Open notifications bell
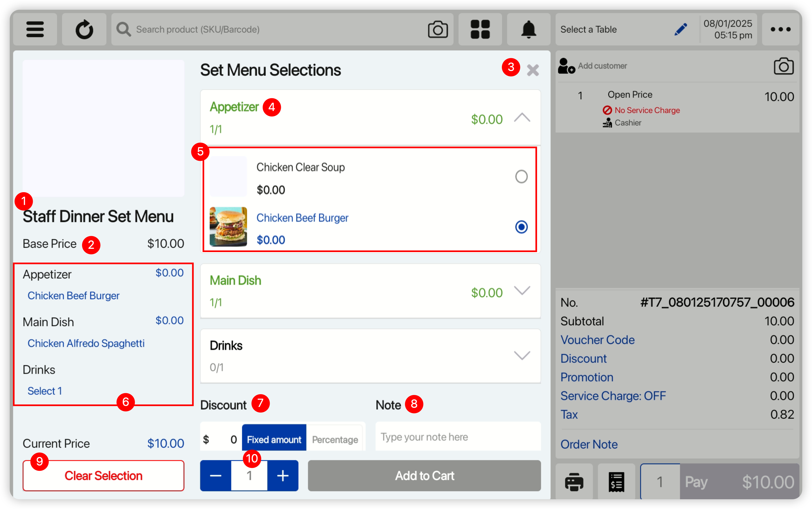The height and width of the screenshot is (509, 812). [x=528, y=29]
